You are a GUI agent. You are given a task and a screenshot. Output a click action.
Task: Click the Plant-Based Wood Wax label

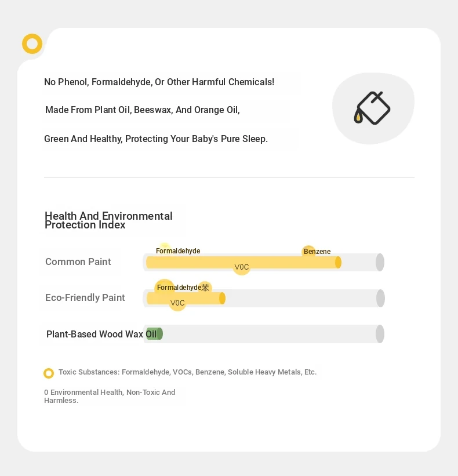(x=94, y=334)
